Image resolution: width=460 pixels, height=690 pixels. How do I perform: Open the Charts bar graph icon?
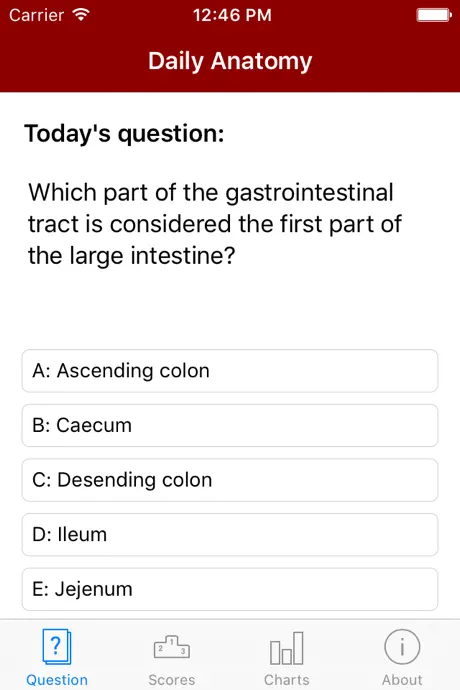click(287, 648)
